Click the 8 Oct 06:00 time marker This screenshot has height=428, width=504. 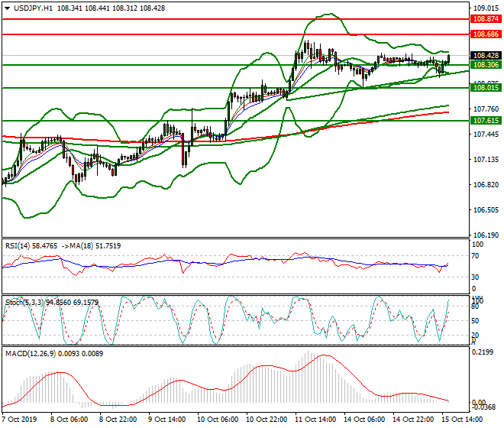69,420
